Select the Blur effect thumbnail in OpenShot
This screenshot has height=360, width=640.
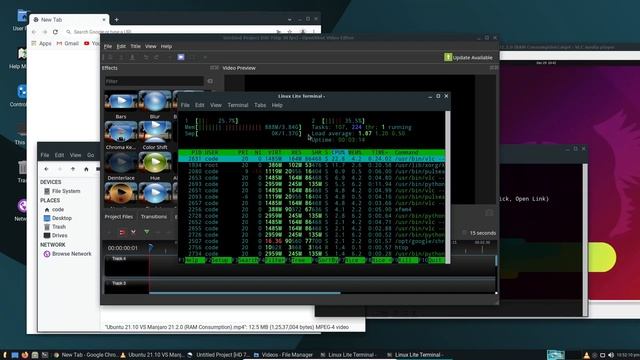pos(155,101)
